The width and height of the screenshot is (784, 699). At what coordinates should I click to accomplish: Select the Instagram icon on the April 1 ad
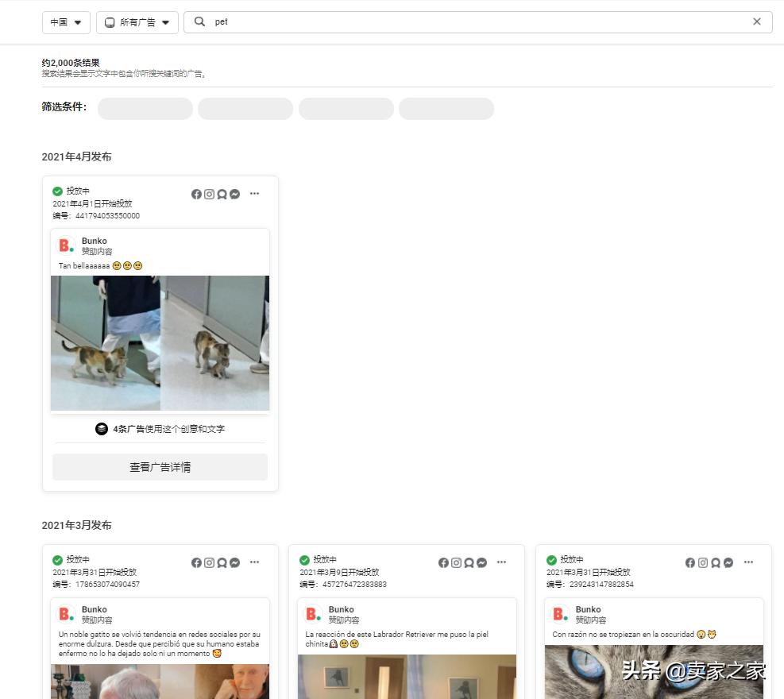click(x=209, y=194)
